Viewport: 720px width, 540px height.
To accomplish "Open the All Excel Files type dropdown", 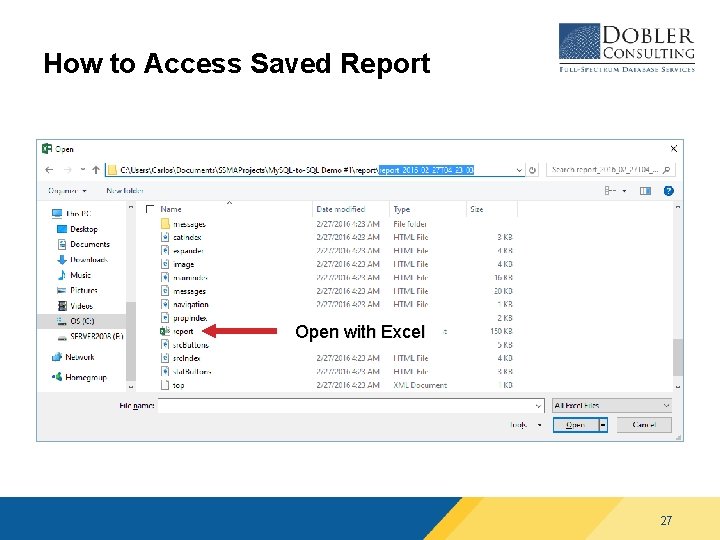I will [612, 405].
